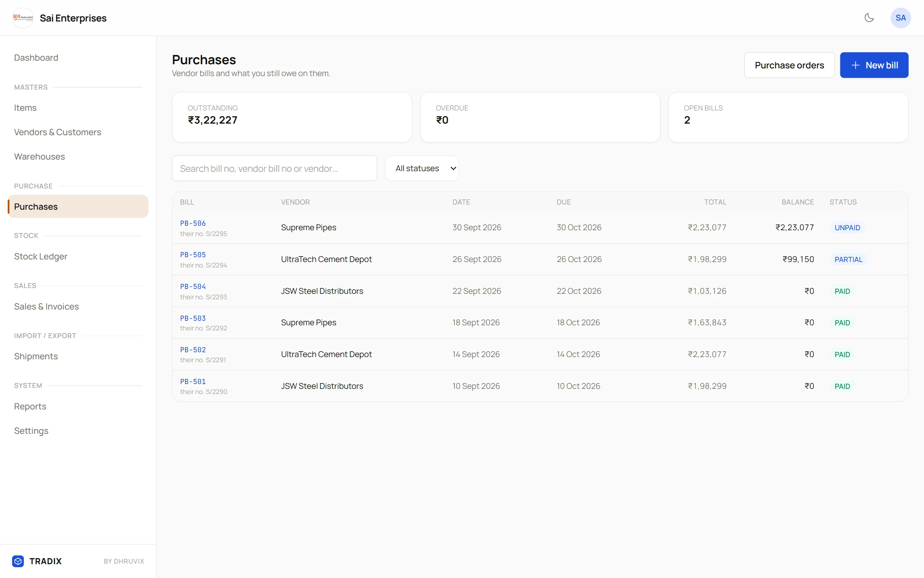Image resolution: width=924 pixels, height=578 pixels.
Task: Click the BALANCE column header
Action: [797, 202]
